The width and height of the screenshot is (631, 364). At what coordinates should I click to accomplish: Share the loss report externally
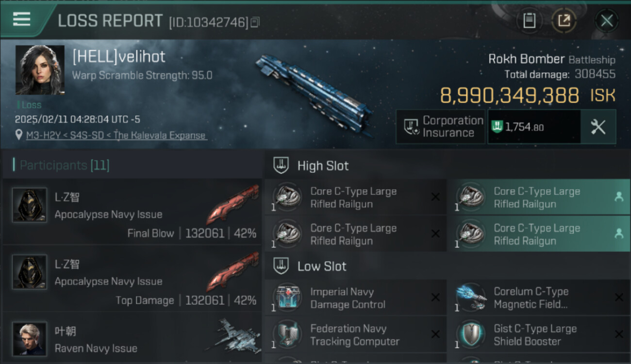564,20
